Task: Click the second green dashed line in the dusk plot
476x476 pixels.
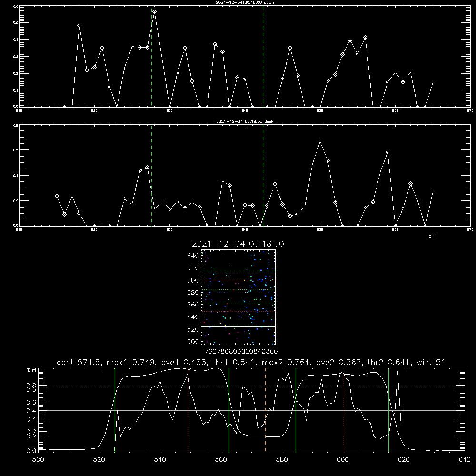Action: 263,176
